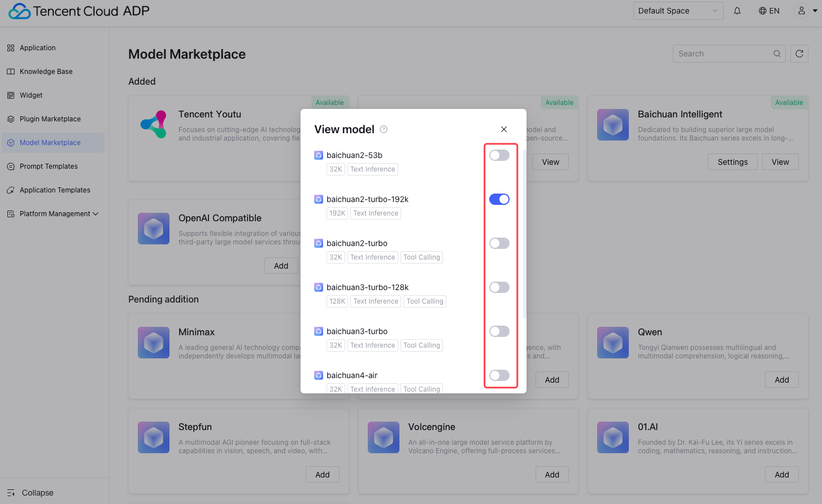Open the Application menu item
The height and width of the screenshot is (504, 822).
53,48
